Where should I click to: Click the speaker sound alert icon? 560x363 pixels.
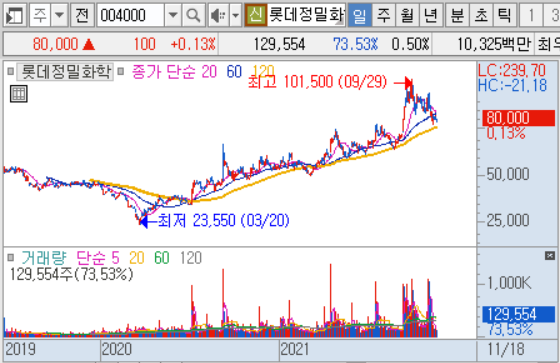pos(218,15)
